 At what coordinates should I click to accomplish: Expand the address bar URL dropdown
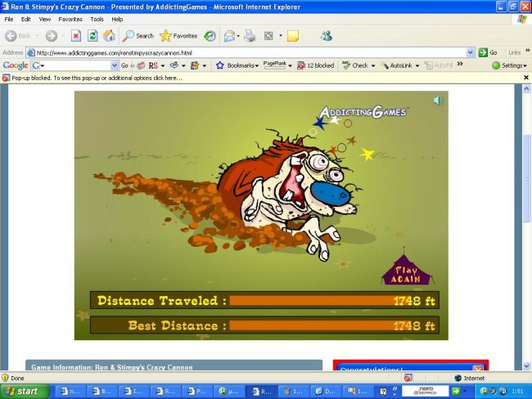click(471, 52)
